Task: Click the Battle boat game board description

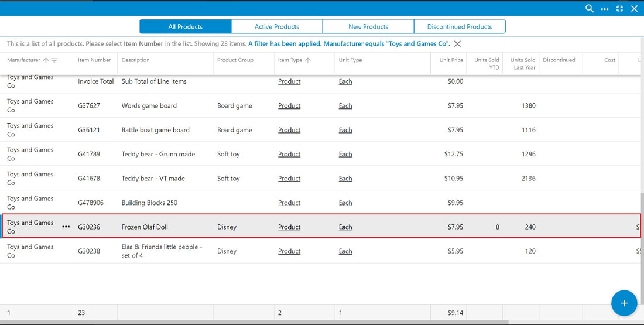Action: (156, 130)
